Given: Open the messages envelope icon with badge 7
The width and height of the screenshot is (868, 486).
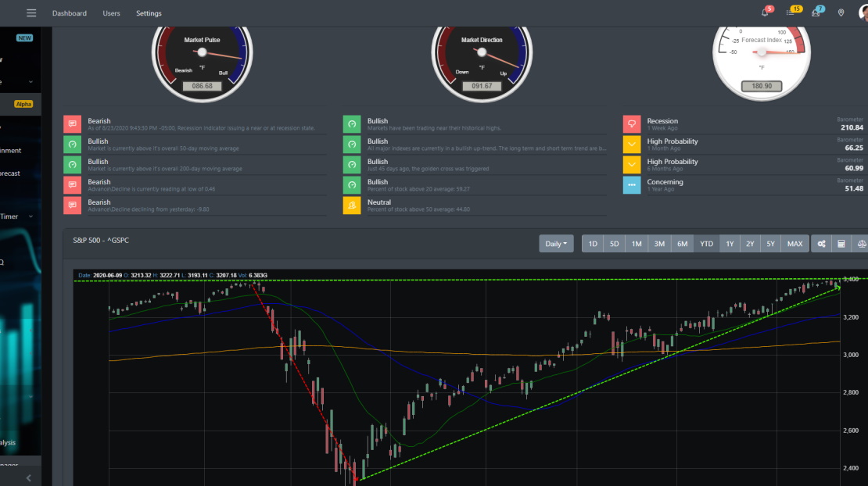Looking at the screenshot, I should click(x=816, y=13).
